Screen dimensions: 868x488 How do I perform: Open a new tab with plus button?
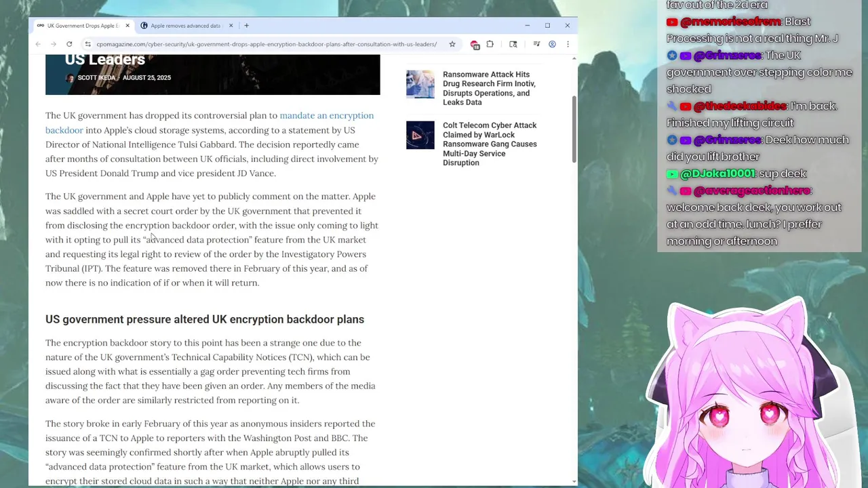(246, 26)
